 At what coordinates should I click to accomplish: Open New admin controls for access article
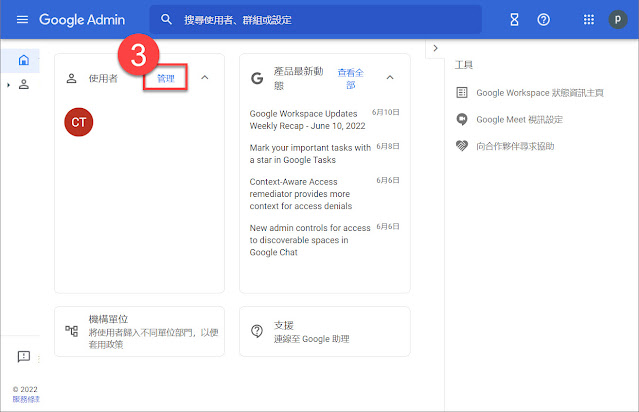[310, 240]
